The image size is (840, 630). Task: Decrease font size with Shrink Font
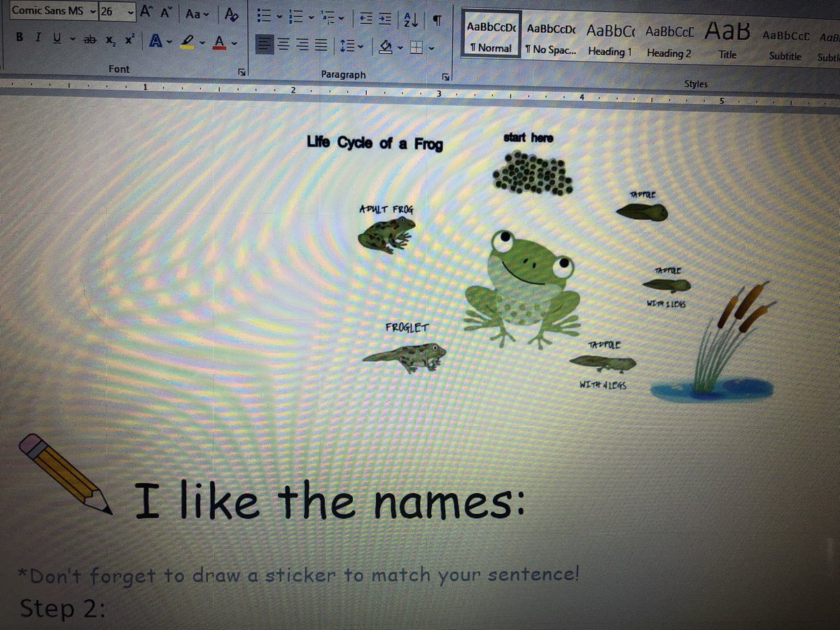pos(167,13)
